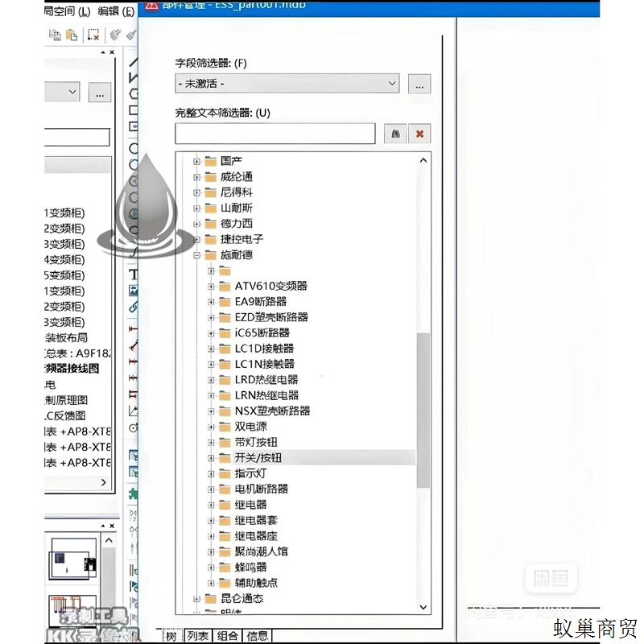This screenshot has width=644, height=644.
Task: Select the LRD热继电器 folder row
Action: tap(266, 379)
